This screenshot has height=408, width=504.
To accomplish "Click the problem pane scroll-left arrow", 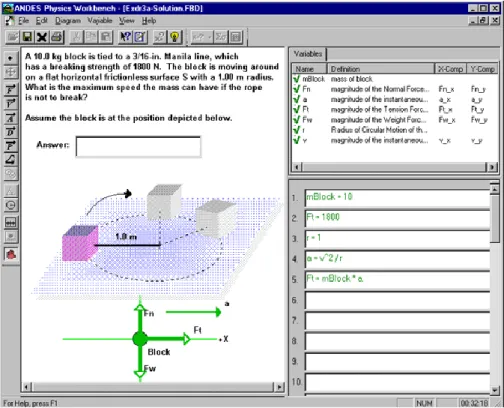I will pos(26,387).
